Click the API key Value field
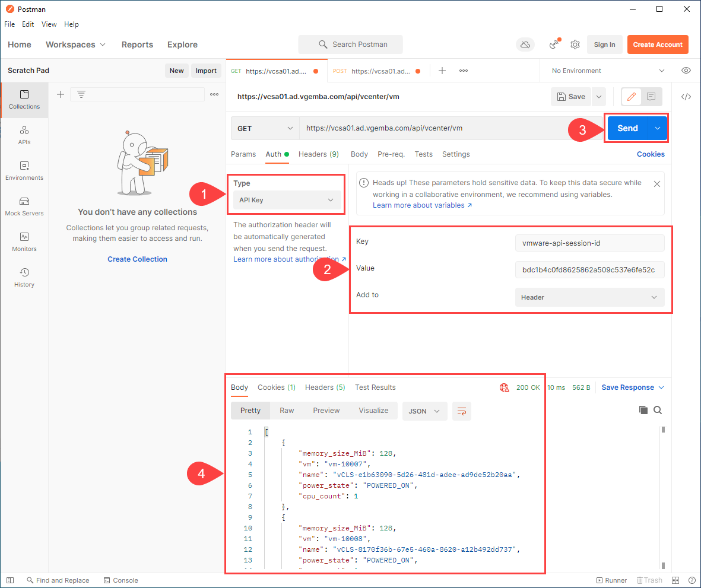Image resolution: width=701 pixels, height=588 pixels. [x=589, y=270]
